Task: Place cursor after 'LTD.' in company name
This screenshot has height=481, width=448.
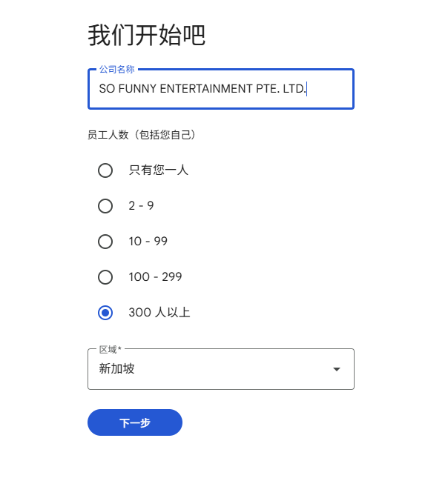Action: pyautogui.click(x=307, y=89)
